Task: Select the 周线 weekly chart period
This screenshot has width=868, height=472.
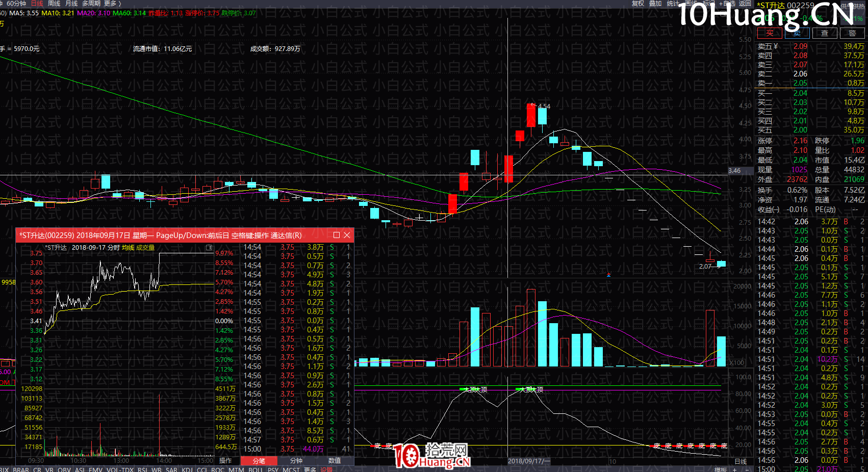Action: 54,4
